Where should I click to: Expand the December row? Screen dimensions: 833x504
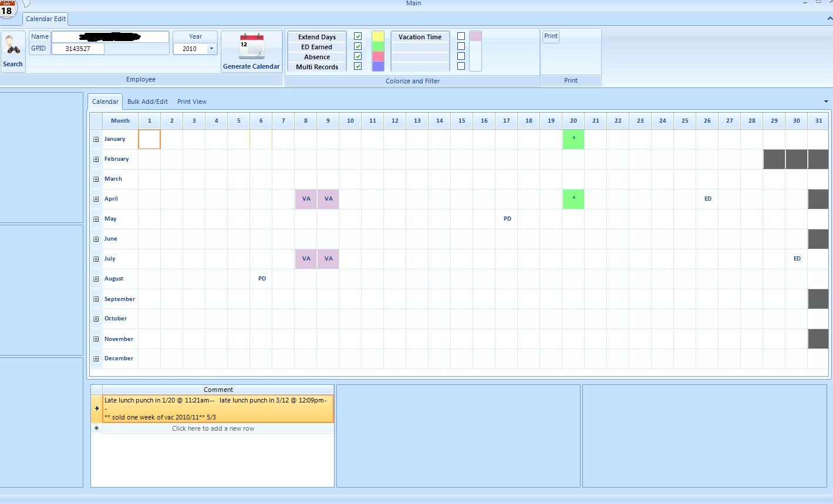tap(96, 359)
